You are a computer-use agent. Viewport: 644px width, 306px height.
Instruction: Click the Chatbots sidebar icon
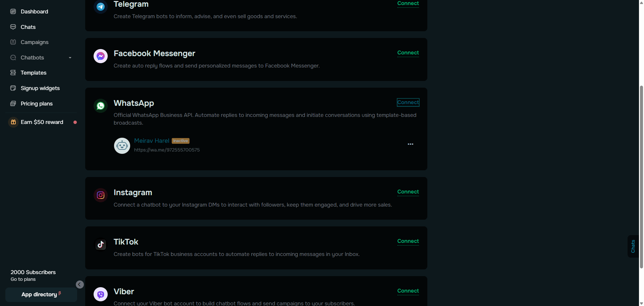pos(13,57)
